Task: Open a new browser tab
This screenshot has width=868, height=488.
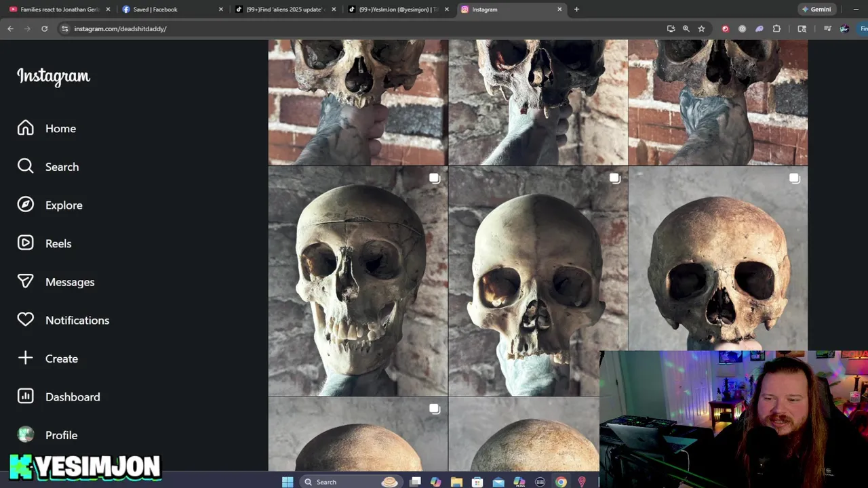Action: pyautogui.click(x=576, y=9)
